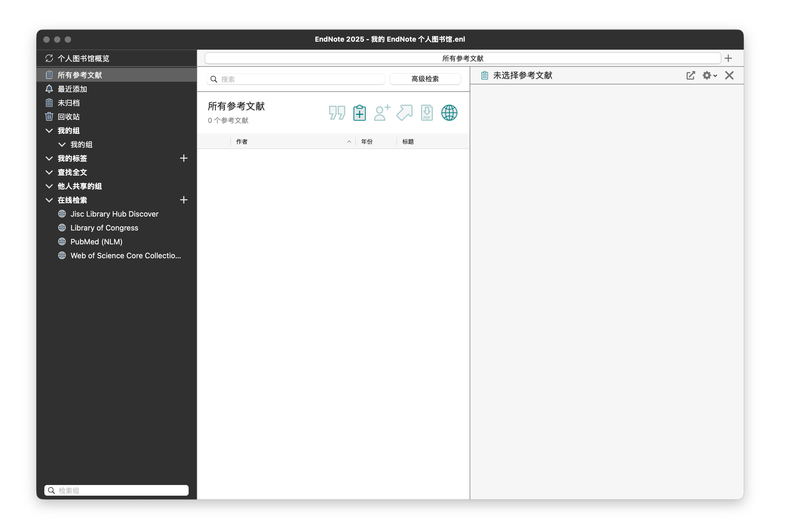Click the new reference clipboard-plus icon
The height and width of the screenshot is (532, 786).
(359, 113)
